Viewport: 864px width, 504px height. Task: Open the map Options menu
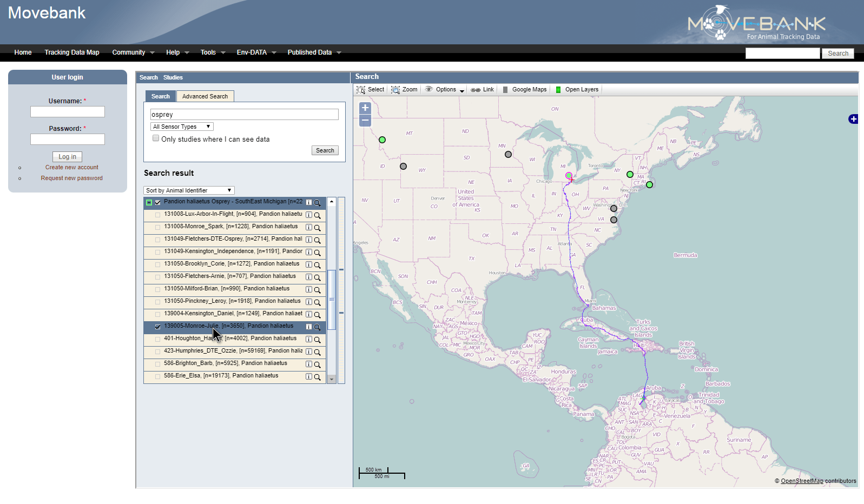pyautogui.click(x=445, y=90)
